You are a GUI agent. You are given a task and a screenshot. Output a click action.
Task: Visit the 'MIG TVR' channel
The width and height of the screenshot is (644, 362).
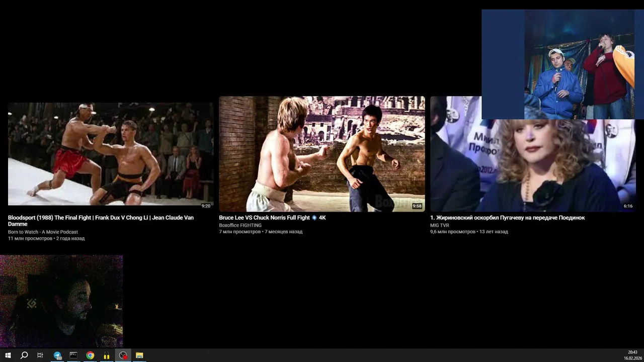(x=439, y=225)
